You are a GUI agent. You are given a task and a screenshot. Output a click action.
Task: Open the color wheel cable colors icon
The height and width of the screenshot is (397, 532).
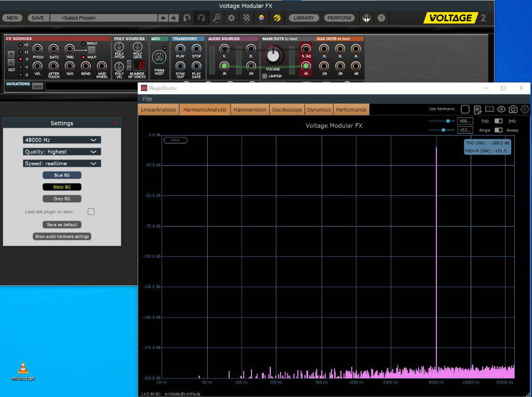click(261, 18)
